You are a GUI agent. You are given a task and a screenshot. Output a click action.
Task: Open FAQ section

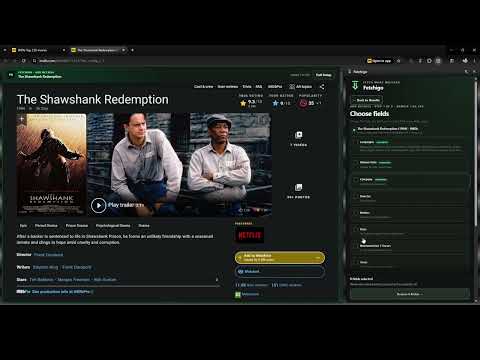point(259,87)
